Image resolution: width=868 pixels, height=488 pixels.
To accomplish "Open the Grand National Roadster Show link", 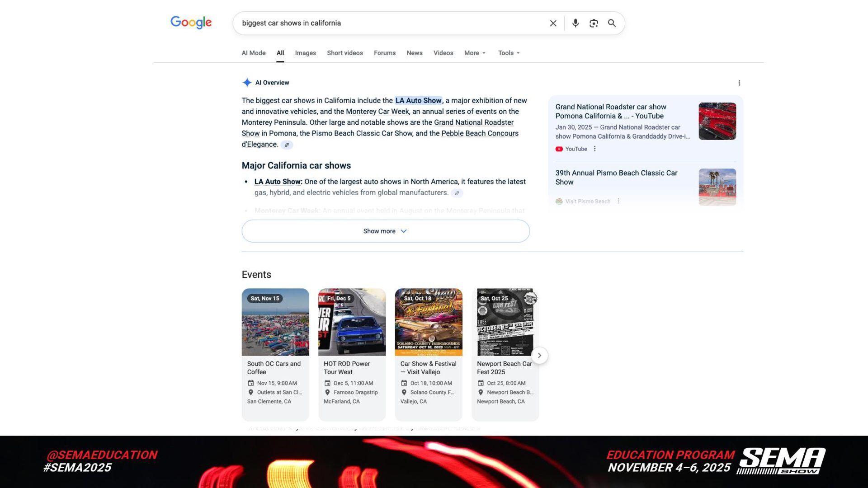I will coord(473,122).
